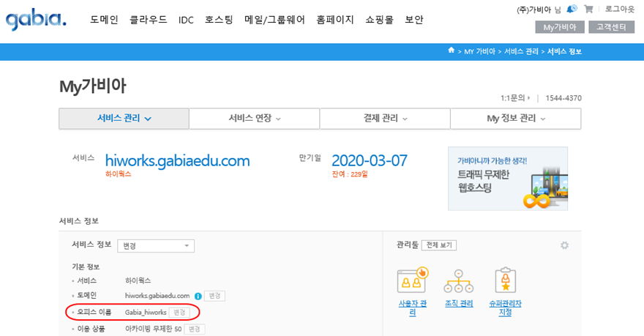644x336 pixels.
Task: Click the Gabia_hiworks office name value
Action: pos(146,313)
